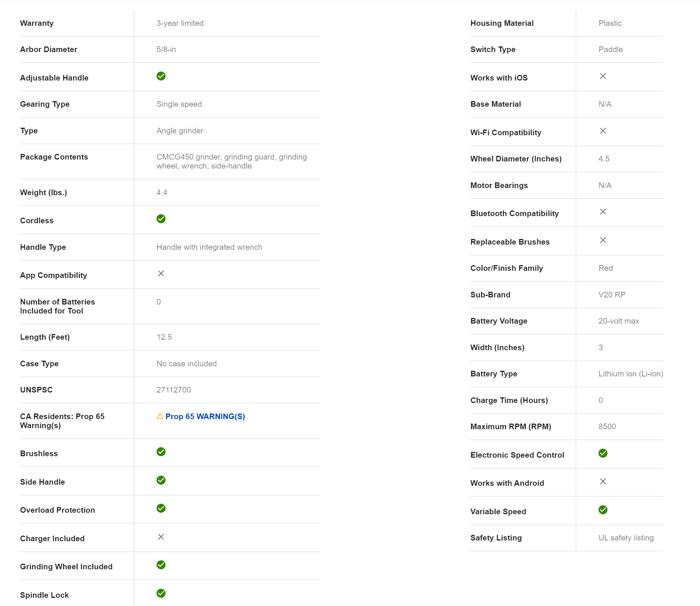700x606 pixels.
Task: Click the Variable Speed green checkmark
Action: point(603,510)
